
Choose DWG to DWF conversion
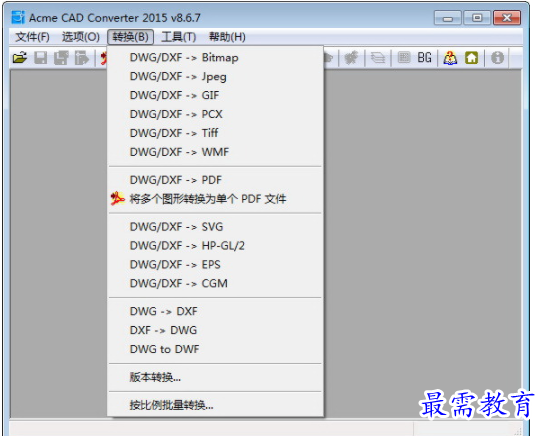(215, 349)
